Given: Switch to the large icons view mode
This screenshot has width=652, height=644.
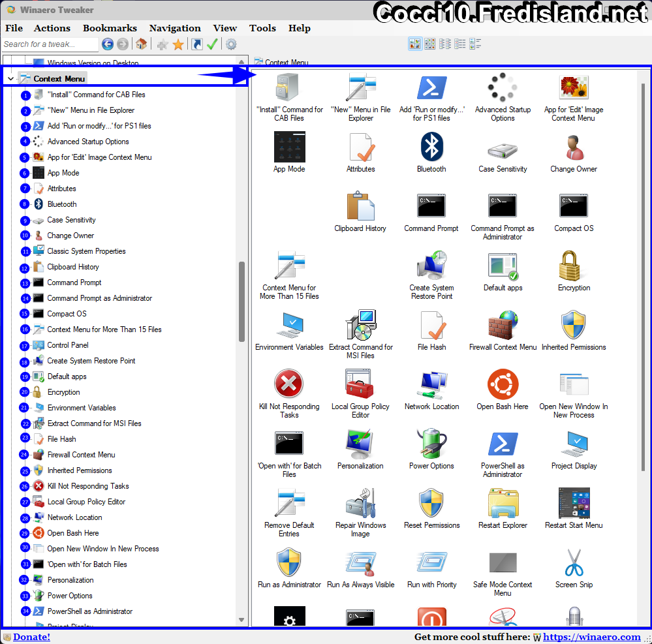Looking at the screenshot, I should point(415,44).
